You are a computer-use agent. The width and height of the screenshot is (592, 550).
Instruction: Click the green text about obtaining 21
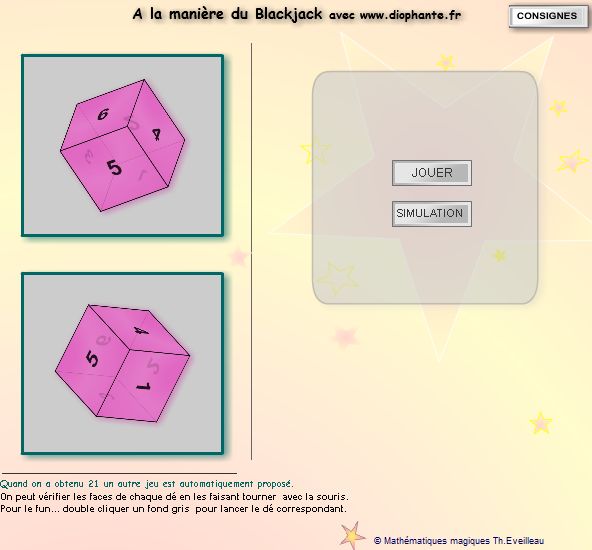[146, 484]
